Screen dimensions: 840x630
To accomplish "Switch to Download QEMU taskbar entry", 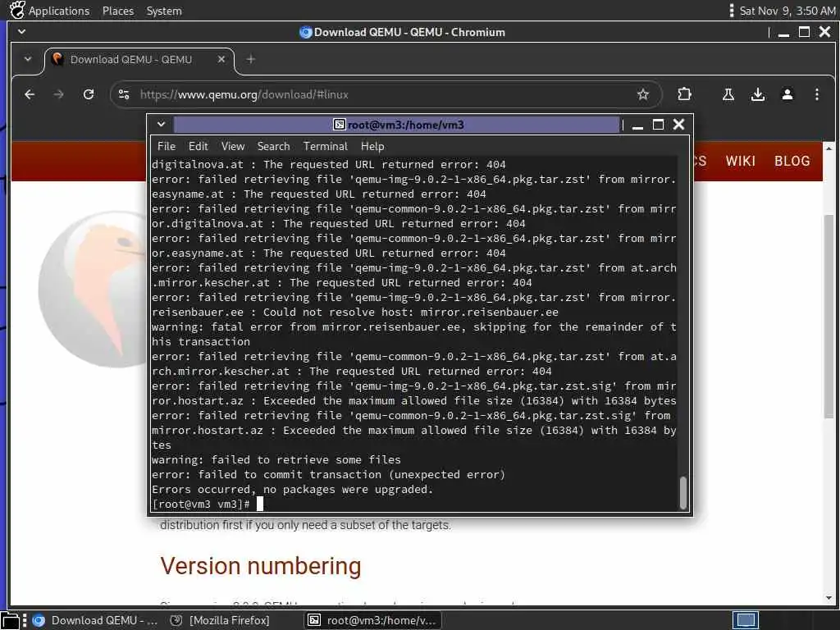I will (x=95, y=620).
